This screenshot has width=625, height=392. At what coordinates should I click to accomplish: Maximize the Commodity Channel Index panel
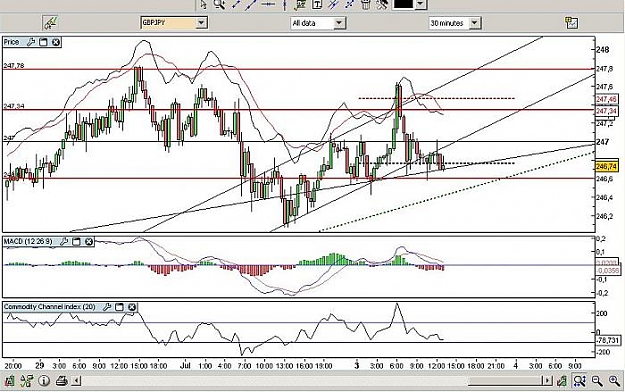click(x=119, y=307)
